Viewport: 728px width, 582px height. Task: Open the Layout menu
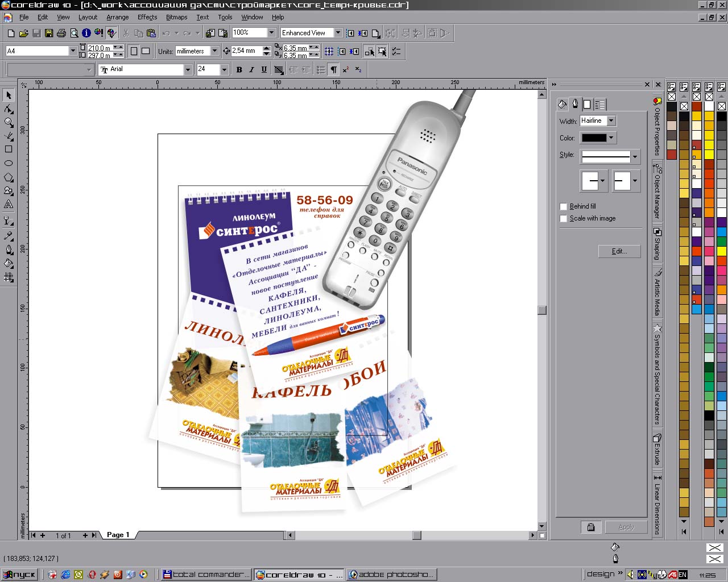coord(88,17)
